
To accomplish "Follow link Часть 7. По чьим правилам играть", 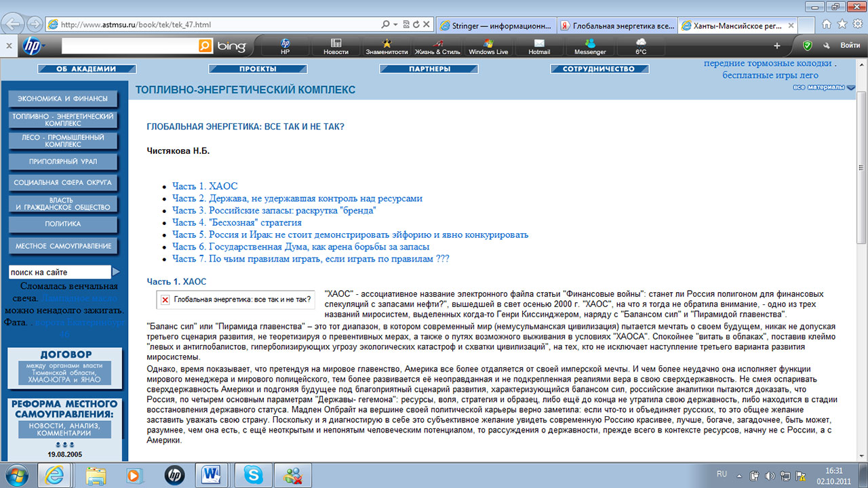I will point(311,259).
